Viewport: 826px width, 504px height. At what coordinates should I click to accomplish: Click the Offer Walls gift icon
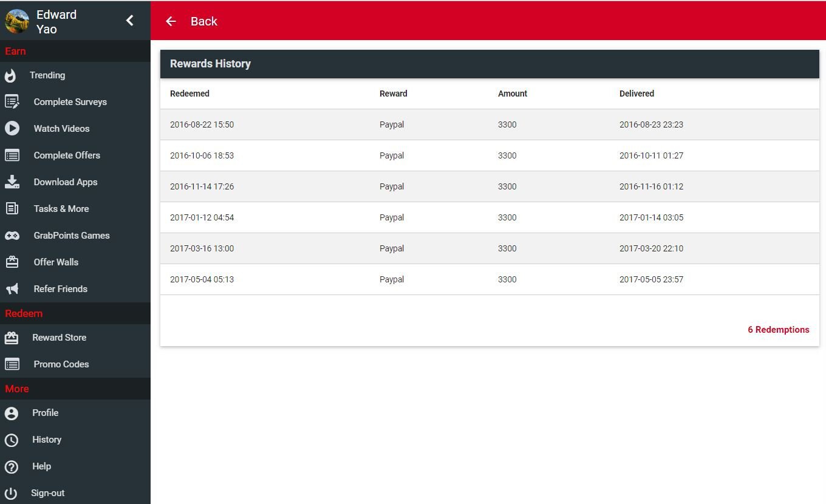click(12, 262)
